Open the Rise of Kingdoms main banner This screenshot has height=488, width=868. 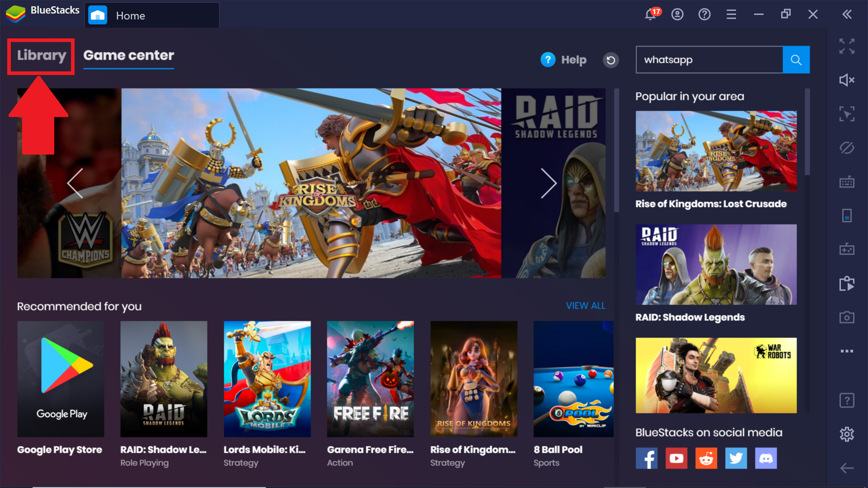click(311, 183)
